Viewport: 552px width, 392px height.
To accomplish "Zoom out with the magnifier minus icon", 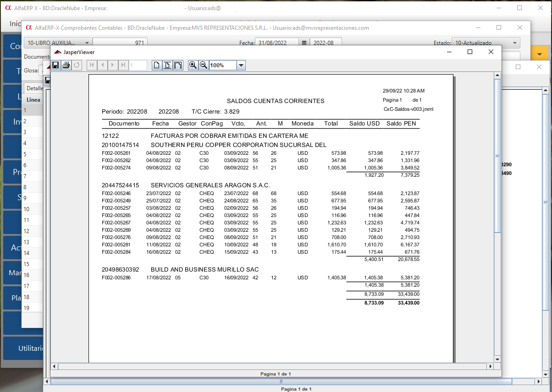I will 204,65.
